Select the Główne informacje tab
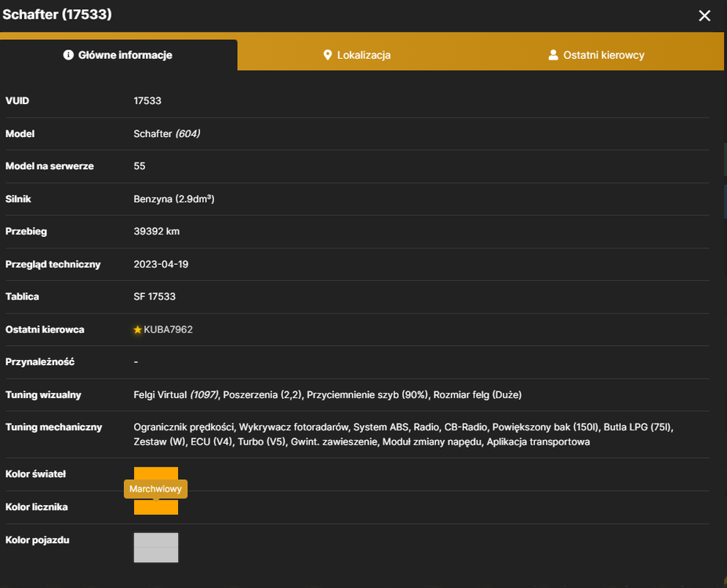This screenshot has height=588, width=727. point(118,55)
